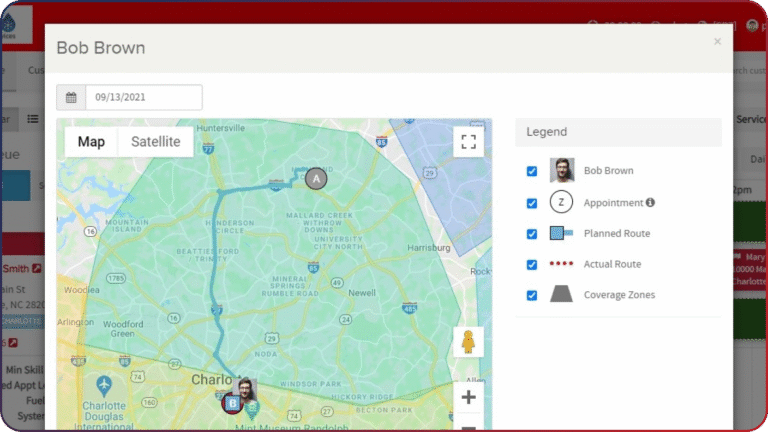Click Bob Brown's legend photo thumbnail
This screenshot has width=768, height=432.
pos(561,170)
